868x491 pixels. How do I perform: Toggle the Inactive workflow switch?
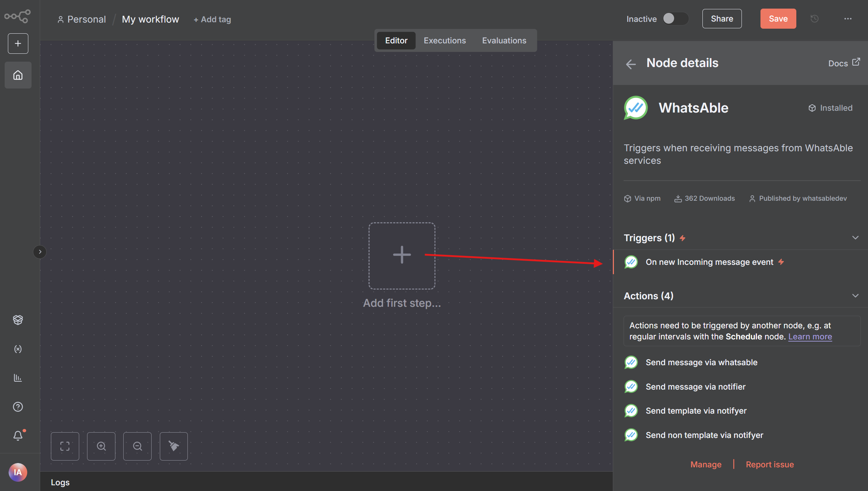(x=675, y=19)
